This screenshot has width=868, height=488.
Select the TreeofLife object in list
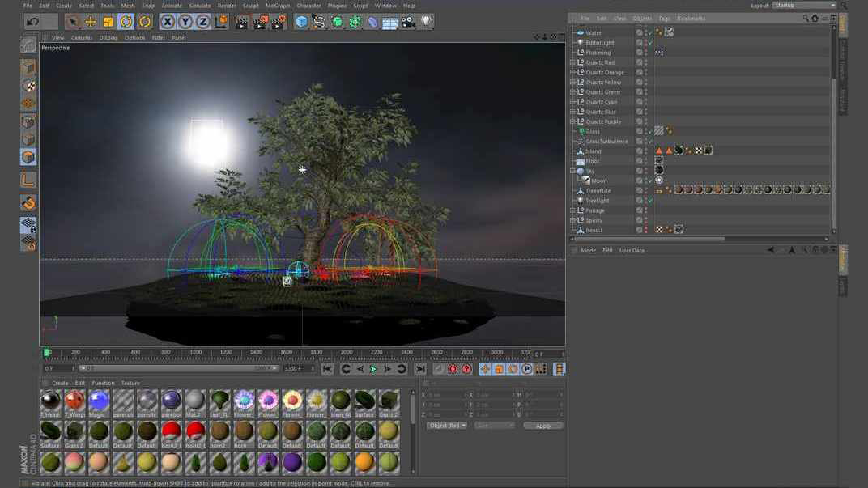click(598, 191)
